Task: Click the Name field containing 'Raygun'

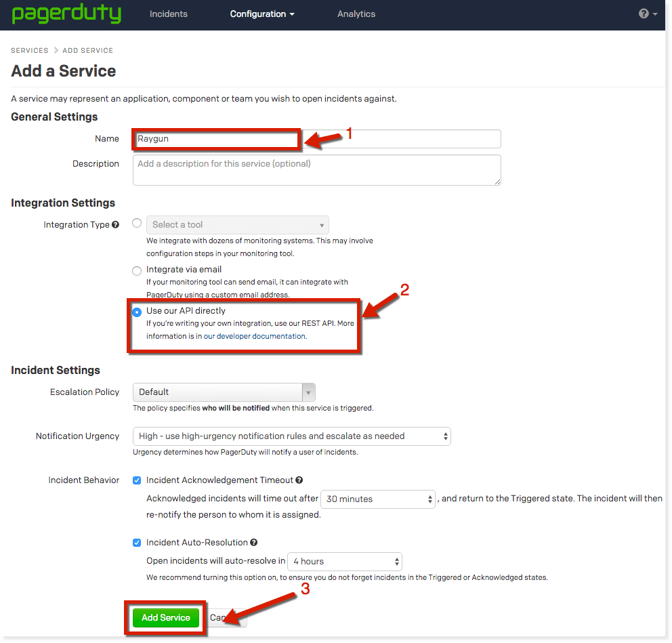Action: 215,139
